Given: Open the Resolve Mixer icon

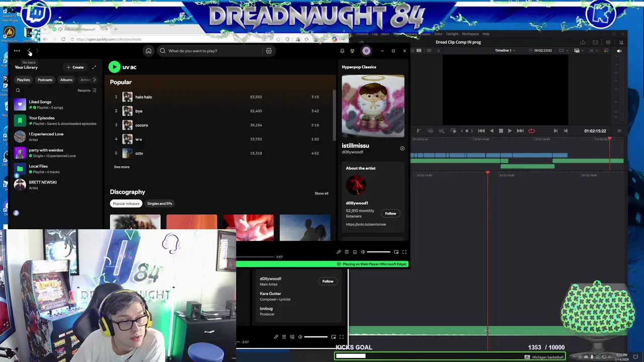Looking at the screenshot, I should [x=608, y=42].
